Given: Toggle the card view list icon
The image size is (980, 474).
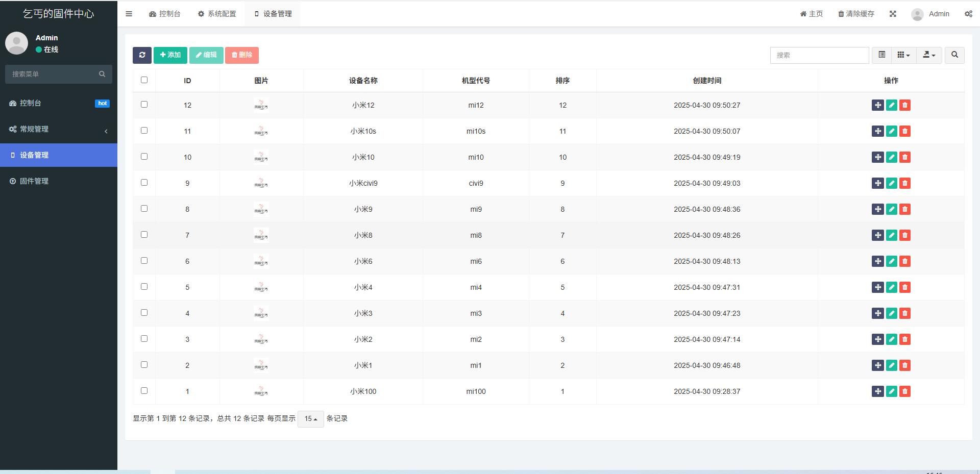Looking at the screenshot, I should (881, 55).
